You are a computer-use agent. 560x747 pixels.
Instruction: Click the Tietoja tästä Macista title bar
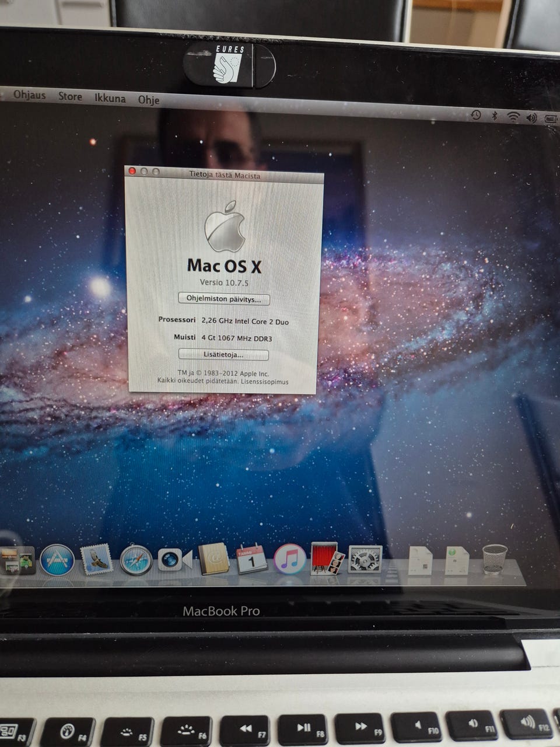point(225,175)
